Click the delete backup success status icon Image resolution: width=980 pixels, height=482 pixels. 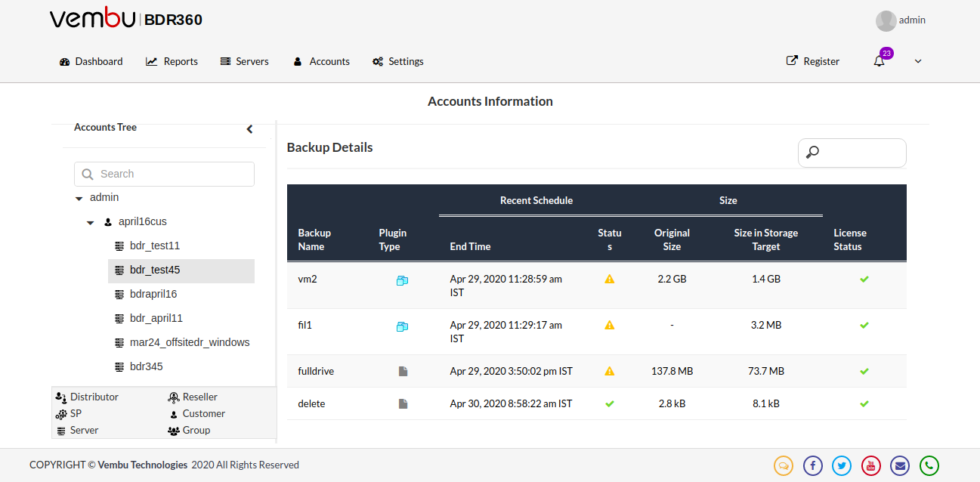[610, 403]
